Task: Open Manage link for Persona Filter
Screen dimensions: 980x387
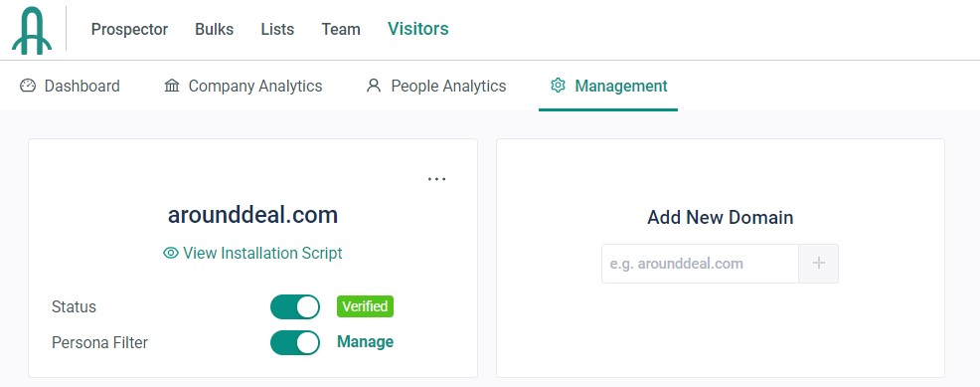Action: click(x=365, y=342)
